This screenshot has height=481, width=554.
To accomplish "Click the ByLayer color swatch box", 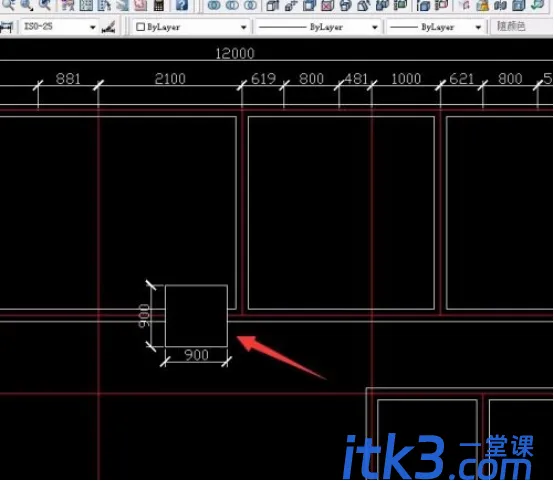I will pos(140,27).
